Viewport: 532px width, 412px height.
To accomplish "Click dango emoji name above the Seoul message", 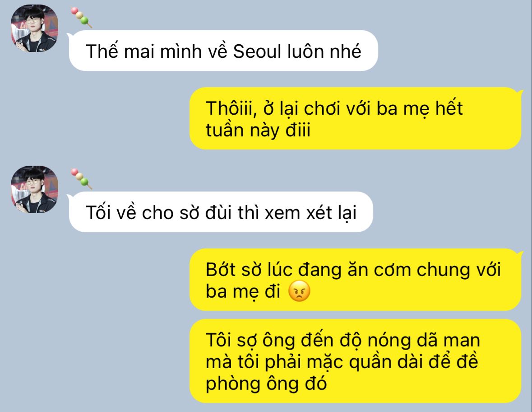I will [81, 18].
